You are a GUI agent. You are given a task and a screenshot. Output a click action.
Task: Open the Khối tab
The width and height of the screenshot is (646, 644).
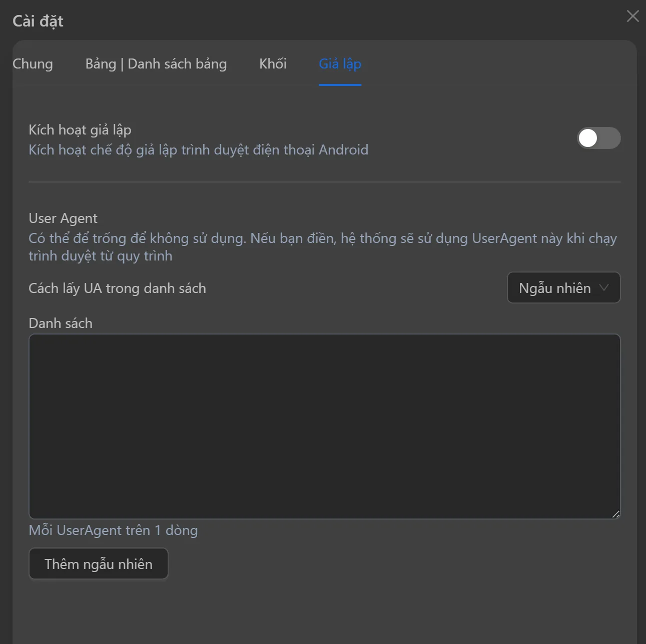pyautogui.click(x=273, y=63)
